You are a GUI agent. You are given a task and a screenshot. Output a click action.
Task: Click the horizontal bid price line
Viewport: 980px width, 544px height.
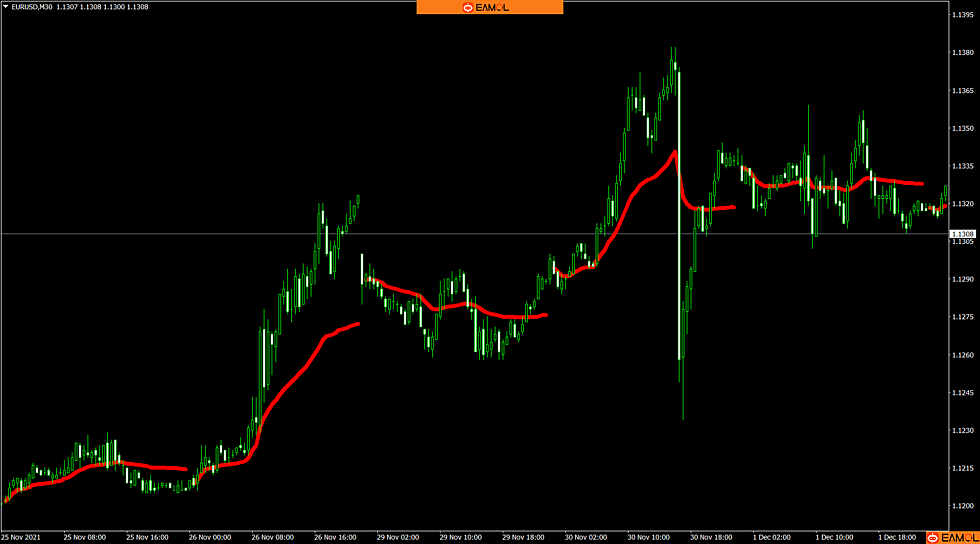click(474, 234)
